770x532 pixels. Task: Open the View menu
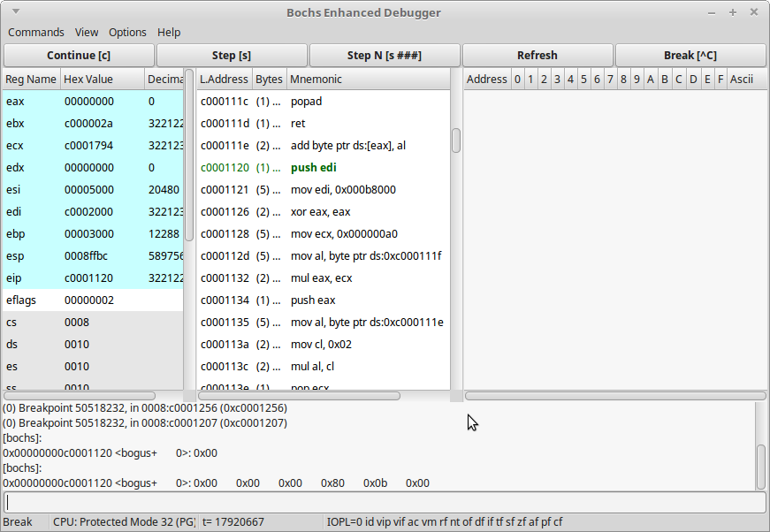coord(87,33)
